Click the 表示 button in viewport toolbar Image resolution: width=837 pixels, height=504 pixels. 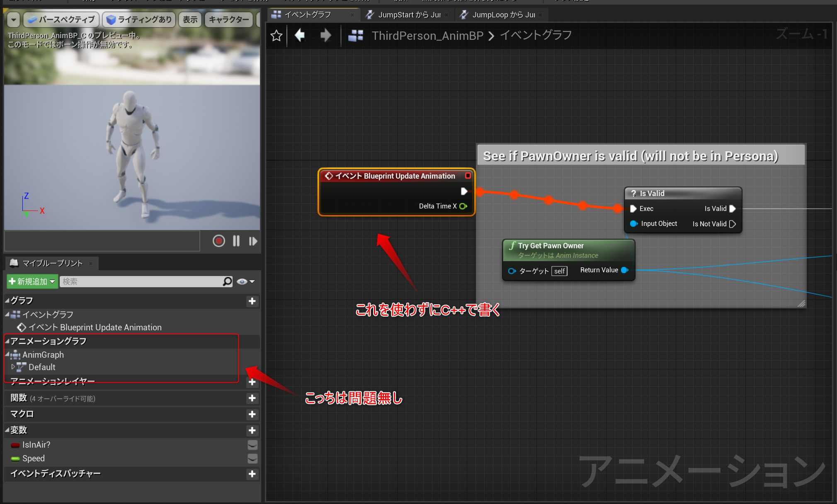[x=189, y=19]
